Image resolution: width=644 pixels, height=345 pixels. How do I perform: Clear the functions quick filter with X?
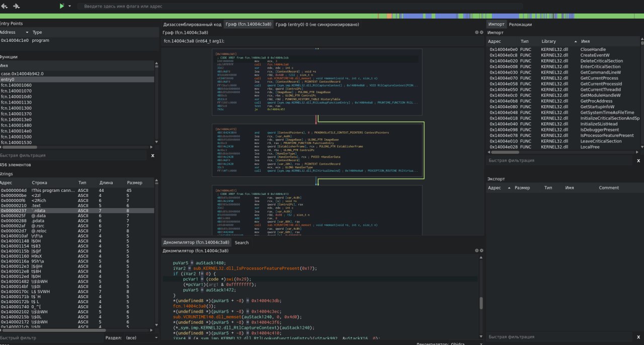click(x=152, y=156)
